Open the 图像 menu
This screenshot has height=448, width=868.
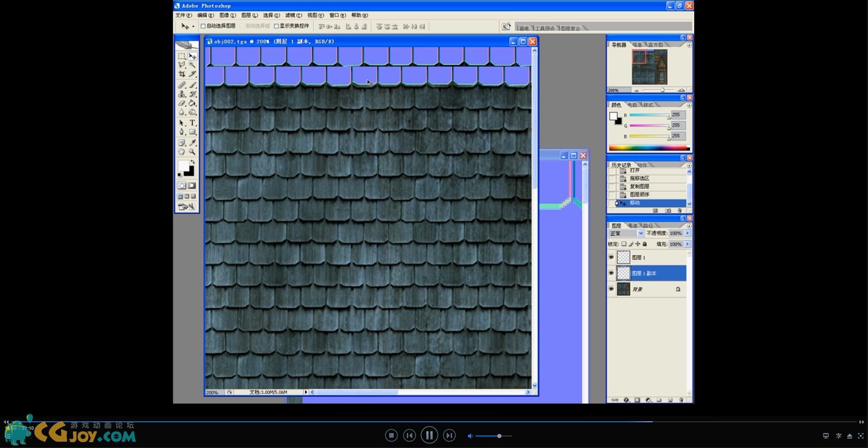pyautogui.click(x=228, y=15)
